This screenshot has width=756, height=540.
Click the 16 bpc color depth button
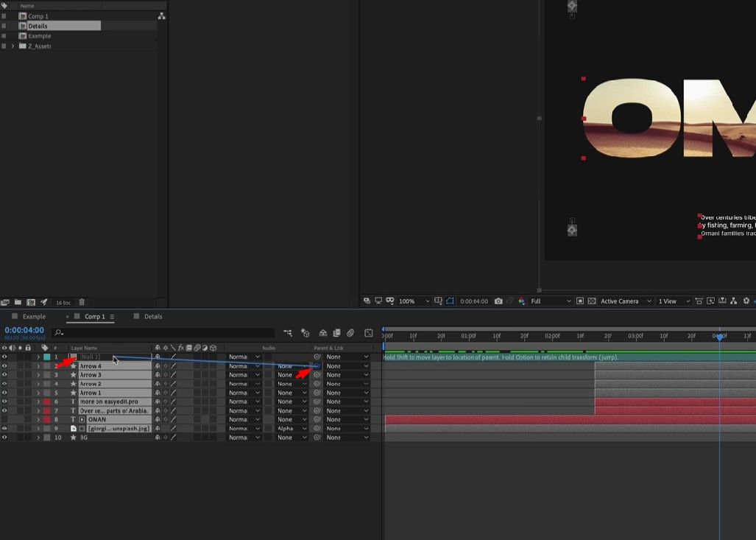tap(63, 302)
